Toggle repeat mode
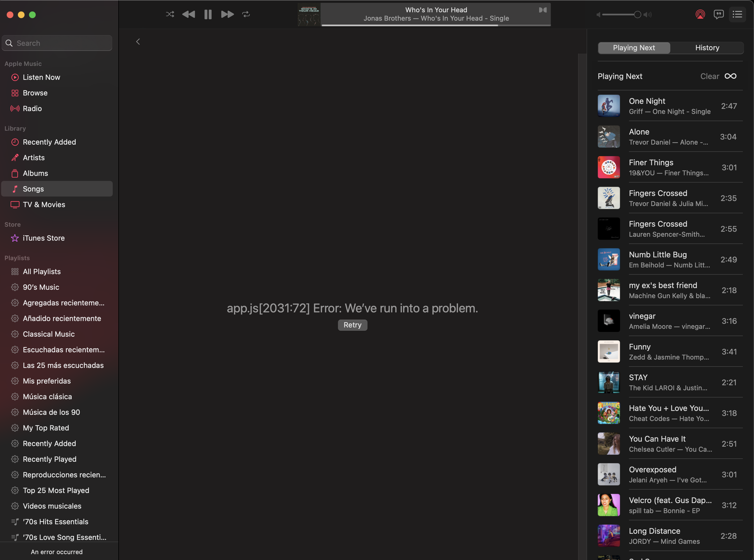 246,14
